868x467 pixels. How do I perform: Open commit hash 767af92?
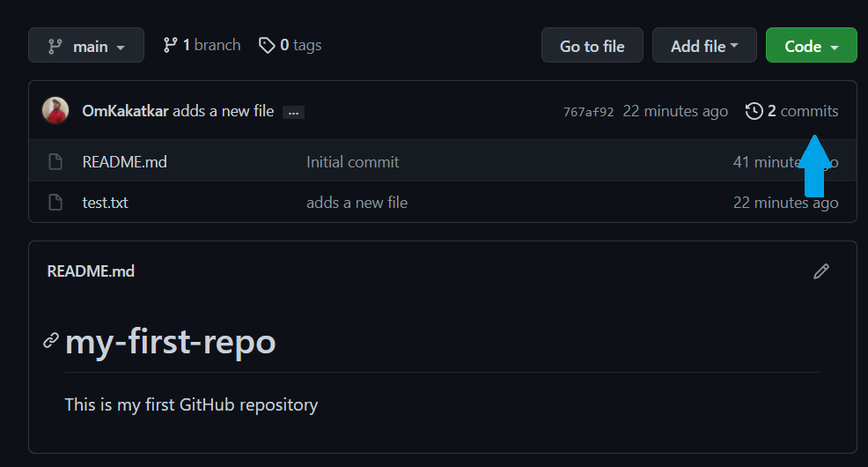pyautogui.click(x=588, y=112)
